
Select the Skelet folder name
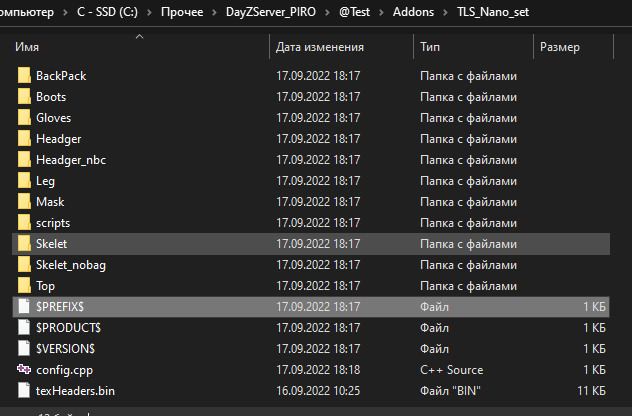pos(51,243)
